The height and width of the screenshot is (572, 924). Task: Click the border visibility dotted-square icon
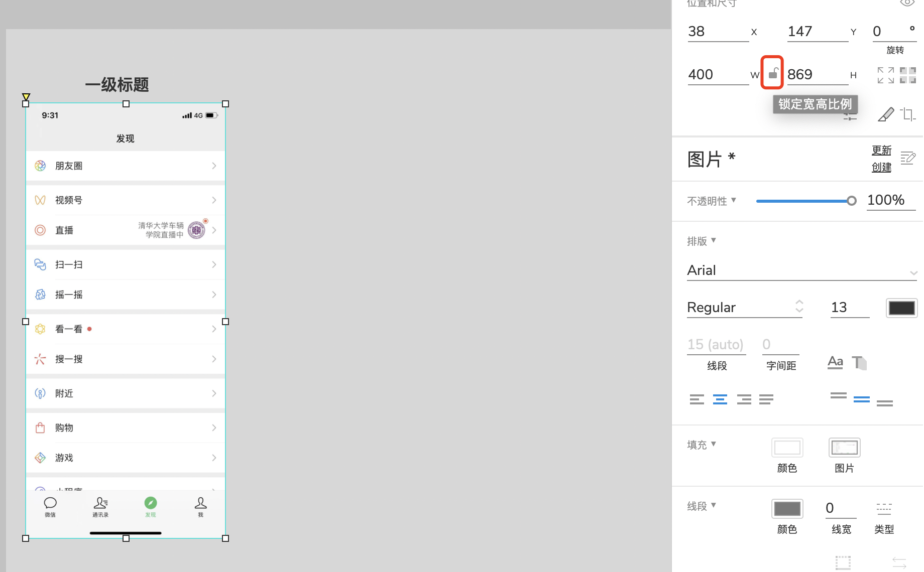(x=843, y=562)
